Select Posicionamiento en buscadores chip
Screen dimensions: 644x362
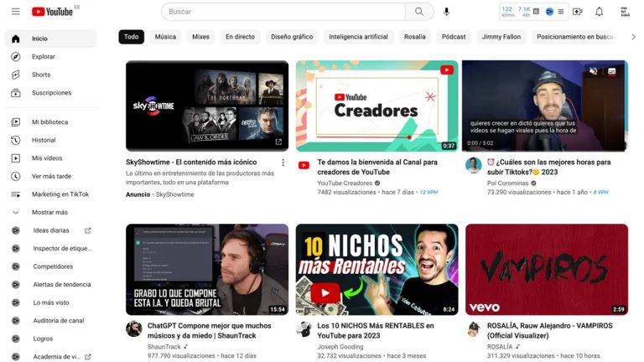tap(575, 37)
